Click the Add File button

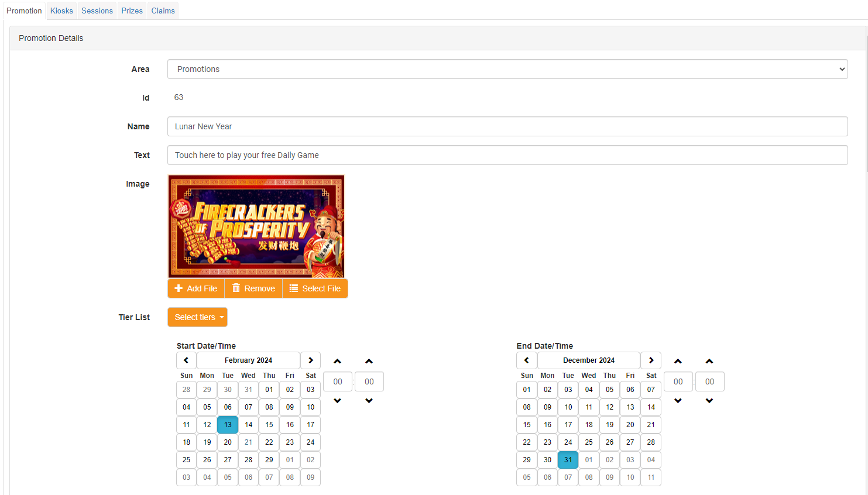coord(196,288)
